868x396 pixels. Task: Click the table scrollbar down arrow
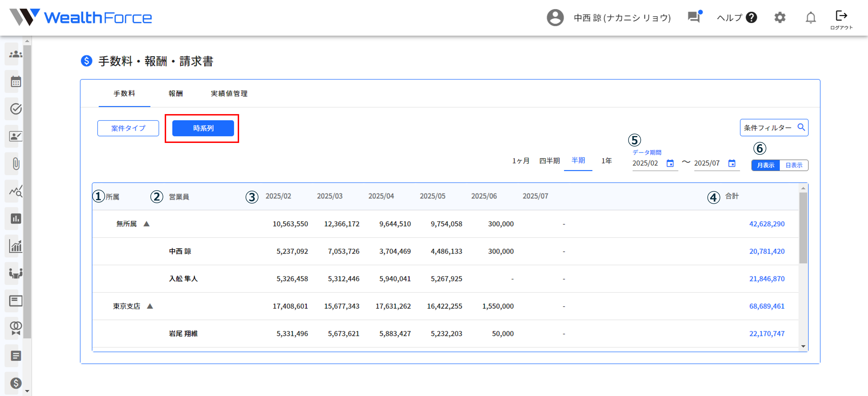pos(803,346)
